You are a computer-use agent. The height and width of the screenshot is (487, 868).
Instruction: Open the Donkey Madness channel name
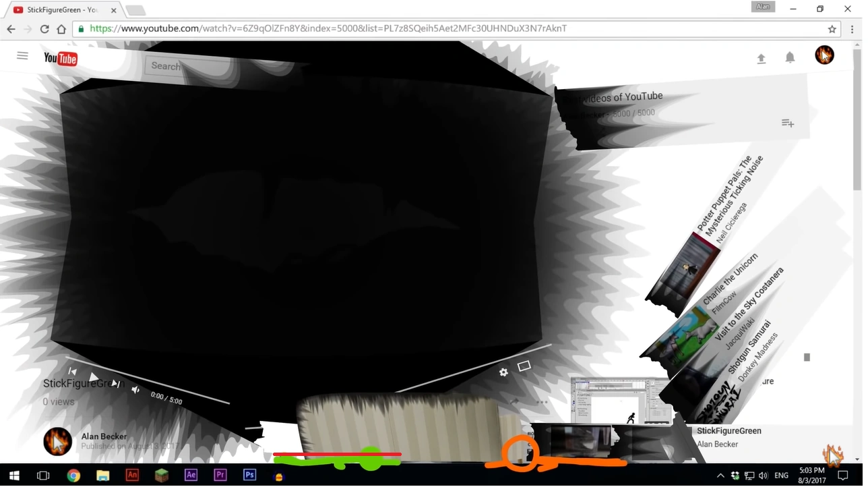pos(758,357)
